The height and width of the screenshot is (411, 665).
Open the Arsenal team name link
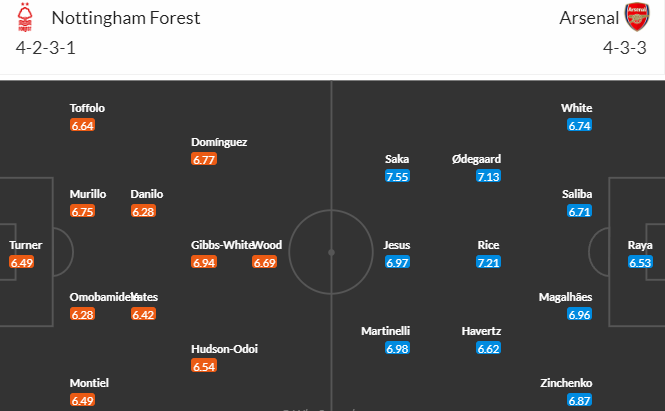(x=589, y=18)
